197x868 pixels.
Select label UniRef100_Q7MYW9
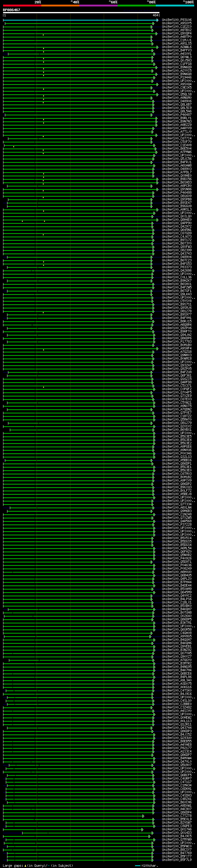(x=177, y=840)
